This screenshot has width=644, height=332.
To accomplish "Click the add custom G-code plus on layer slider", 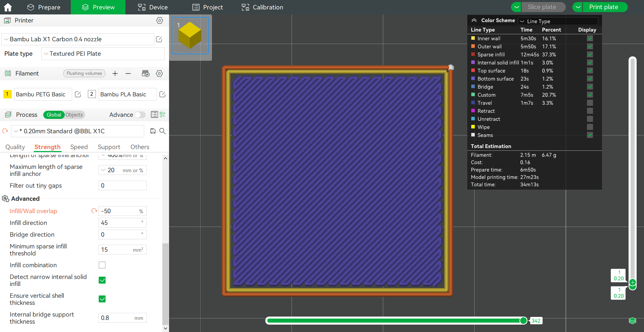I will 633,282.
